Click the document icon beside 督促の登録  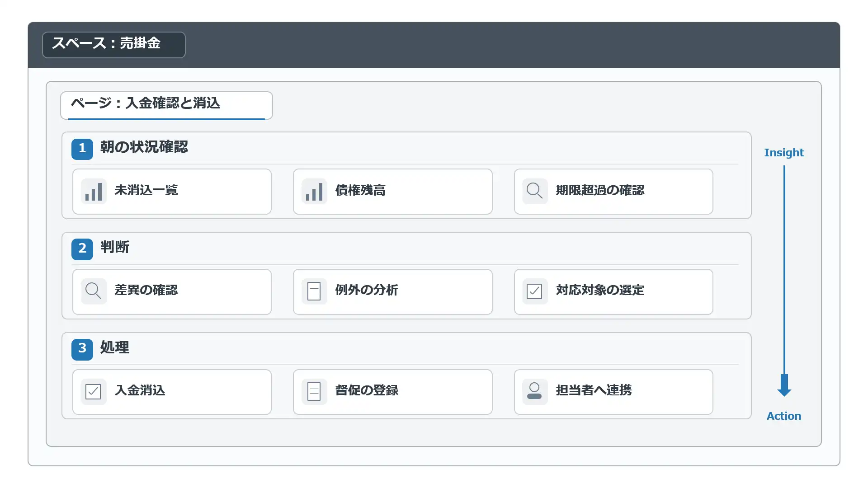tap(314, 392)
